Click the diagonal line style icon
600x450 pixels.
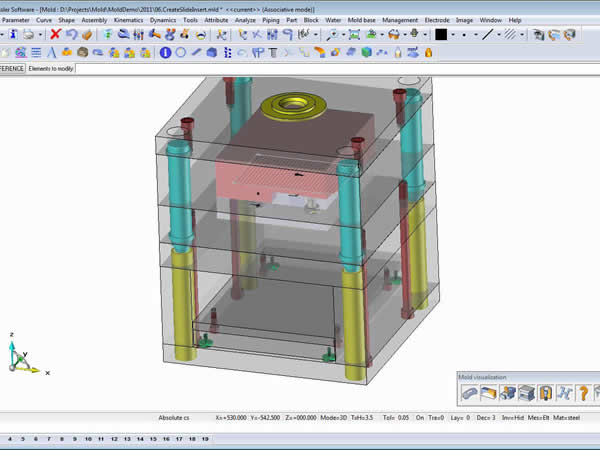click(x=487, y=35)
